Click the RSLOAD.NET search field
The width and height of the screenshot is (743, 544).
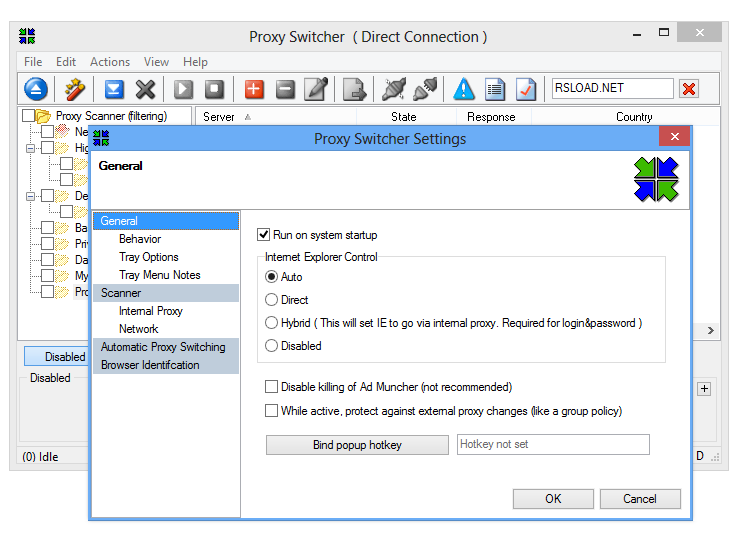point(613,89)
